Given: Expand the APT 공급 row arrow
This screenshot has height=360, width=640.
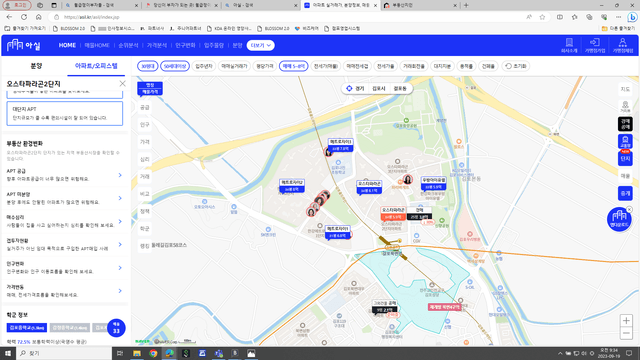Looking at the screenshot, I should (120, 175).
